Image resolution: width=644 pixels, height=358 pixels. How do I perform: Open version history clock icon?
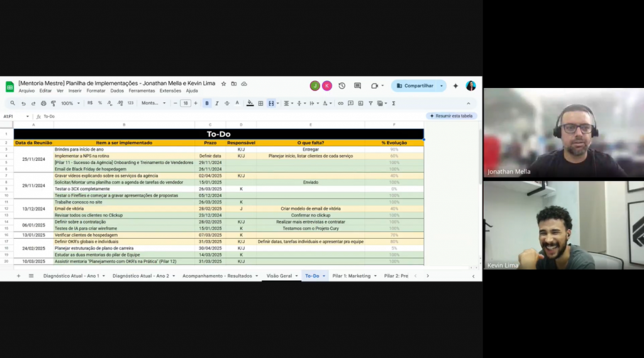pos(341,85)
